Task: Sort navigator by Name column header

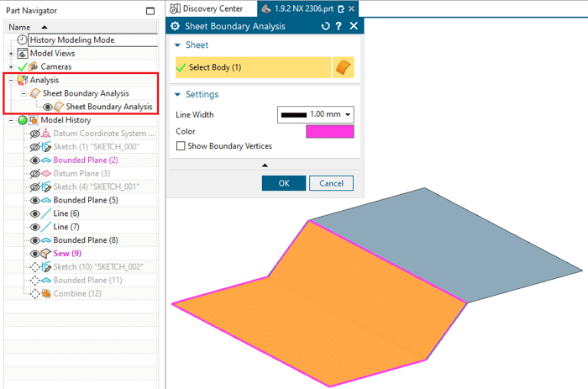Action: coord(81,28)
